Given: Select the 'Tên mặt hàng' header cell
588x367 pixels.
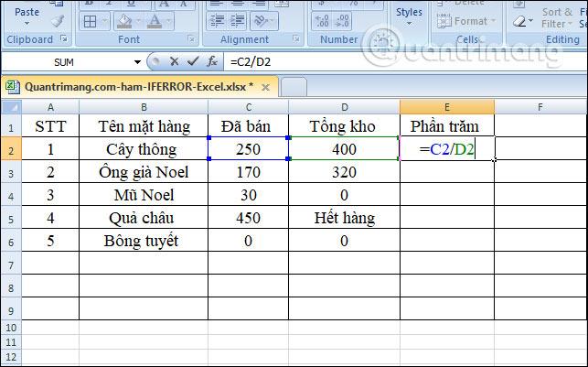Looking at the screenshot, I should coord(144,126).
